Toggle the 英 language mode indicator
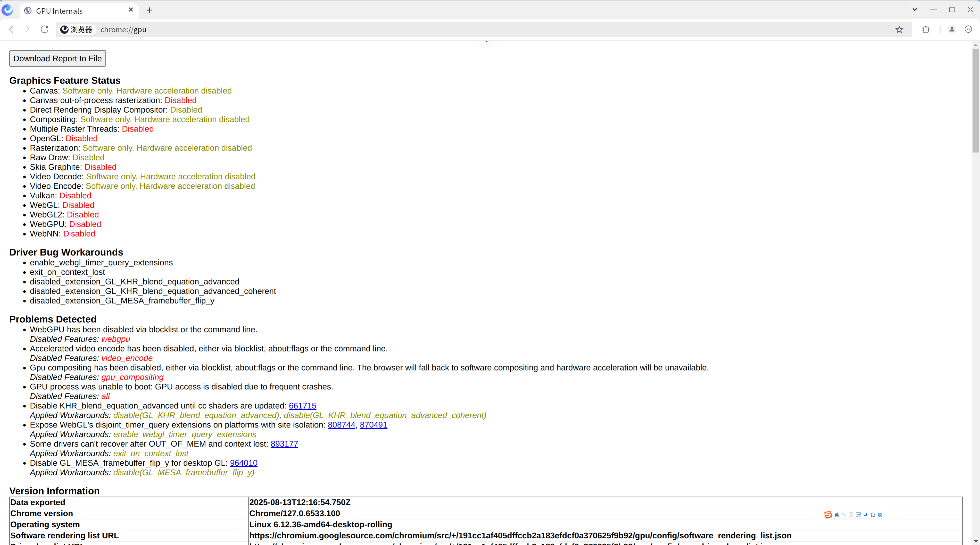 pos(837,515)
